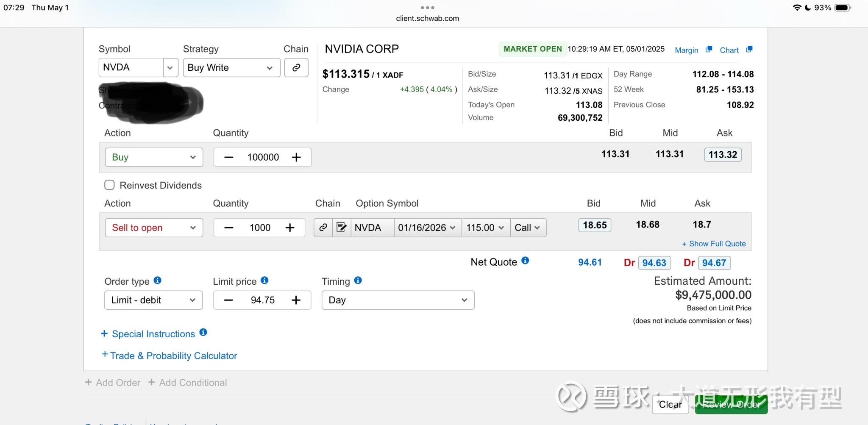This screenshot has height=425, width=868.
Task: Focus the NVDA symbol input field
Action: tap(131, 67)
